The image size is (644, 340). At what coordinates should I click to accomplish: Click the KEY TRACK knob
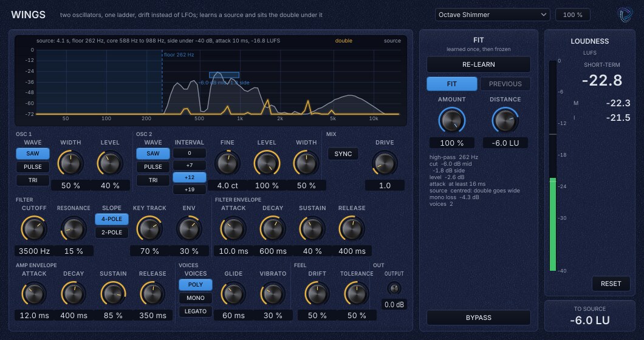[149, 229]
